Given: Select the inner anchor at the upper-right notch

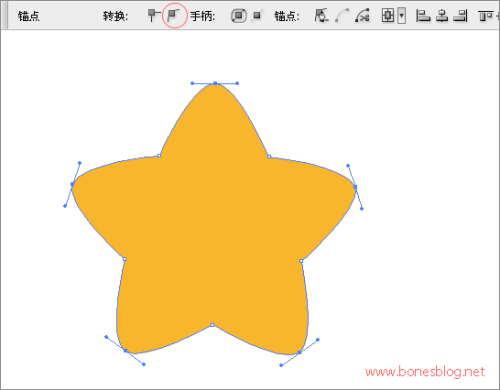Looking at the screenshot, I should point(269,156).
